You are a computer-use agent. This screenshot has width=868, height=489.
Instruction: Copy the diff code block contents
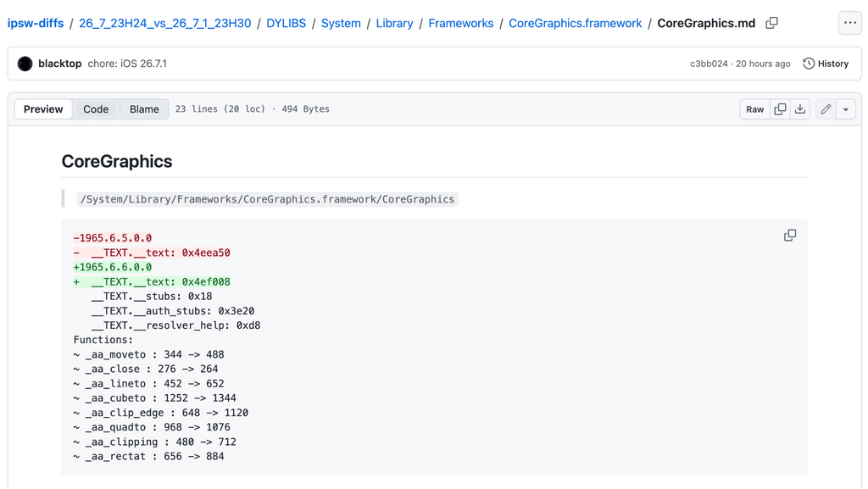click(x=790, y=235)
